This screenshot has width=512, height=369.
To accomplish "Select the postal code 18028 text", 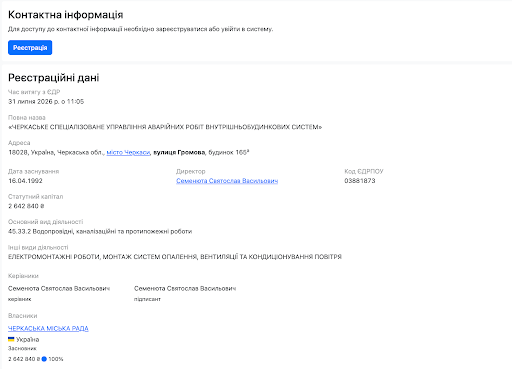I will tap(18, 152).
